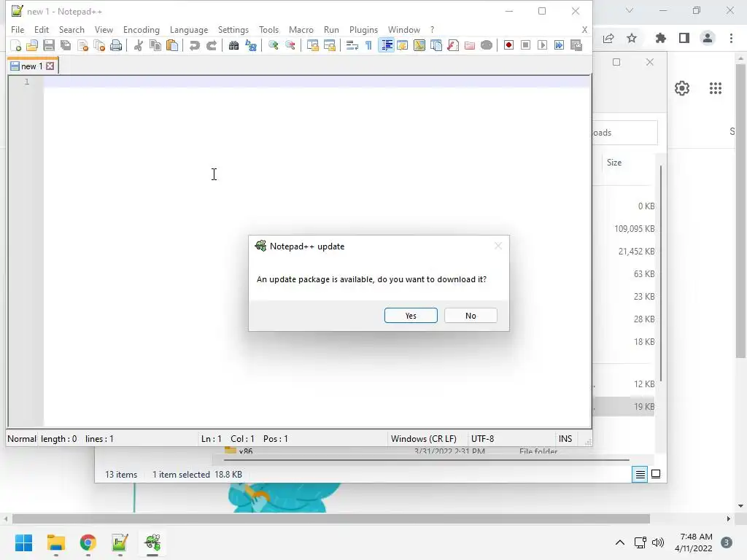Click Windows Start button on taskbar
The image size is (747, 560).
coord(23,542)
